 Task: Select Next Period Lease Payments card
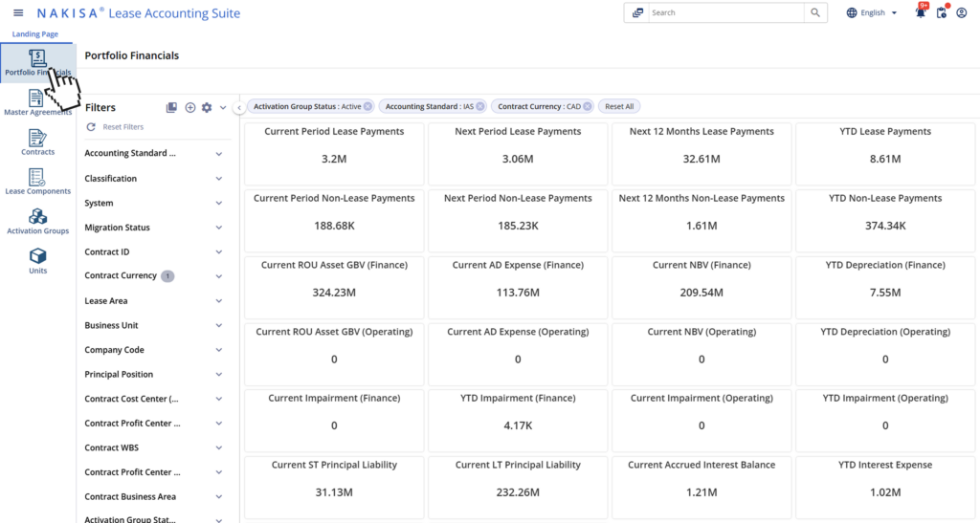518,154
